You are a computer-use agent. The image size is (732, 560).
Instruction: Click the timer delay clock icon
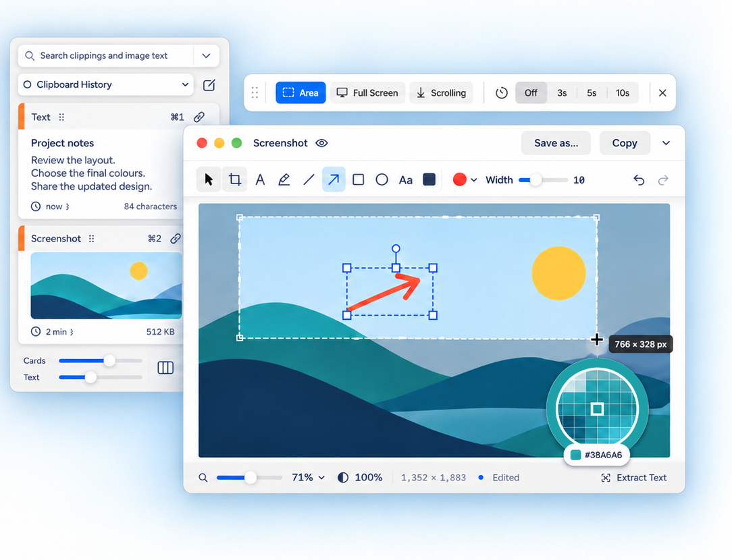502,93
